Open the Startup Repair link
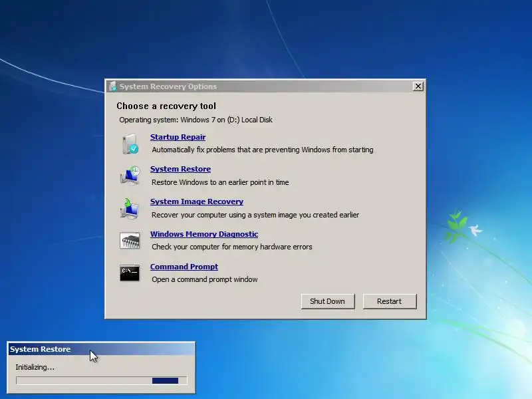 pyautogui.click(x=178, y=137)
